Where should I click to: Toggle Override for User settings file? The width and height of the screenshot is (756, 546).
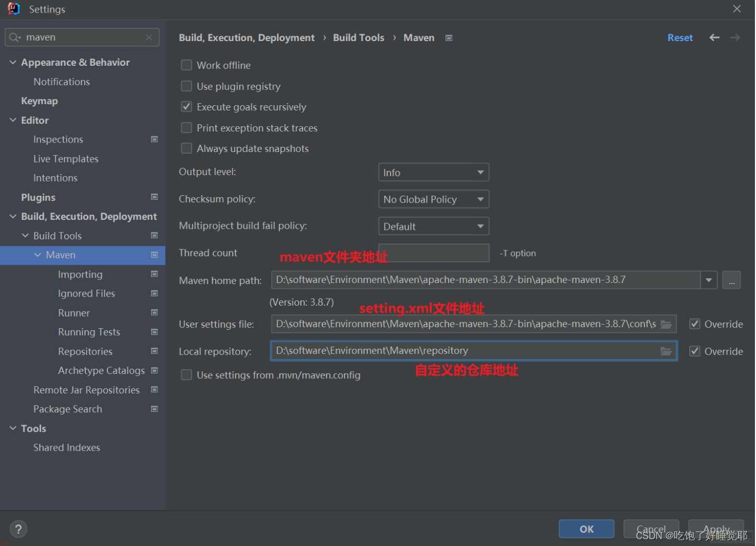pyautogui.click(x=695, y=324)
